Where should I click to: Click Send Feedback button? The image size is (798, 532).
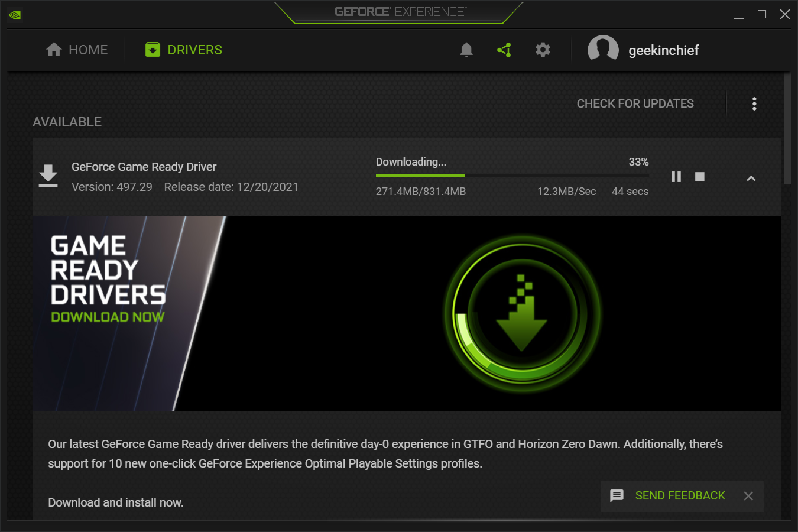point(668,496)
